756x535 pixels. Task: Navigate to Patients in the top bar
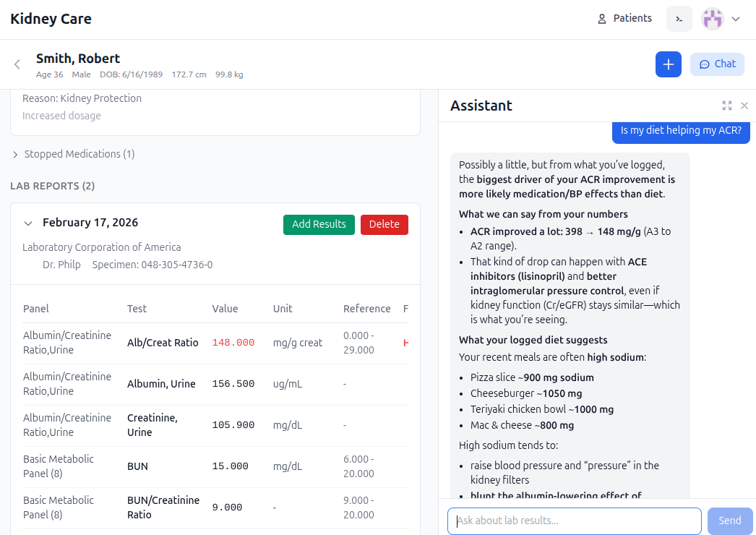click(632, 18)
